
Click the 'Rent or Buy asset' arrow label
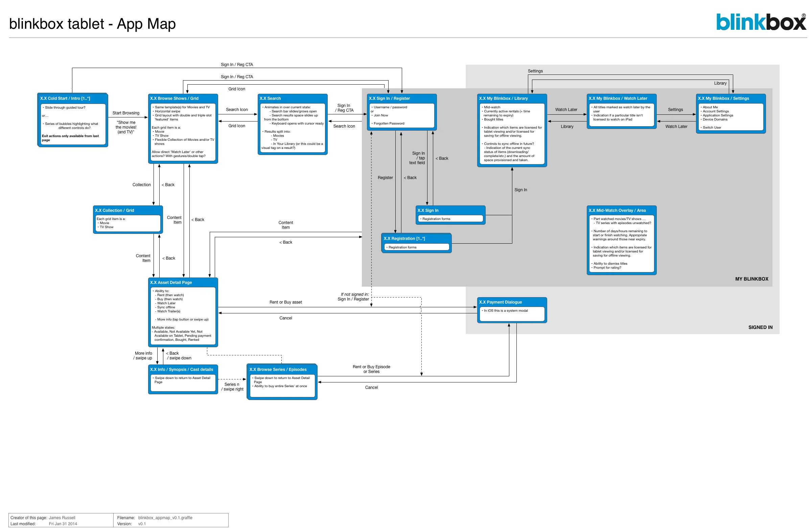click(285, 302)
